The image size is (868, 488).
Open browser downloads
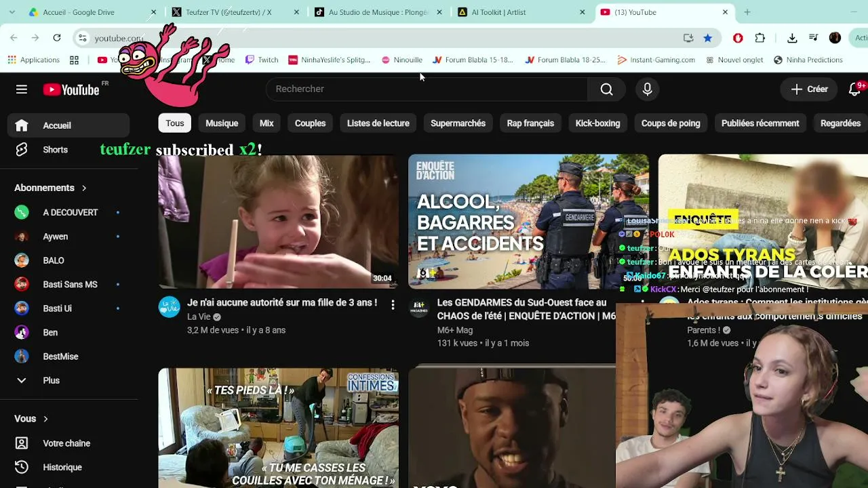792,38
